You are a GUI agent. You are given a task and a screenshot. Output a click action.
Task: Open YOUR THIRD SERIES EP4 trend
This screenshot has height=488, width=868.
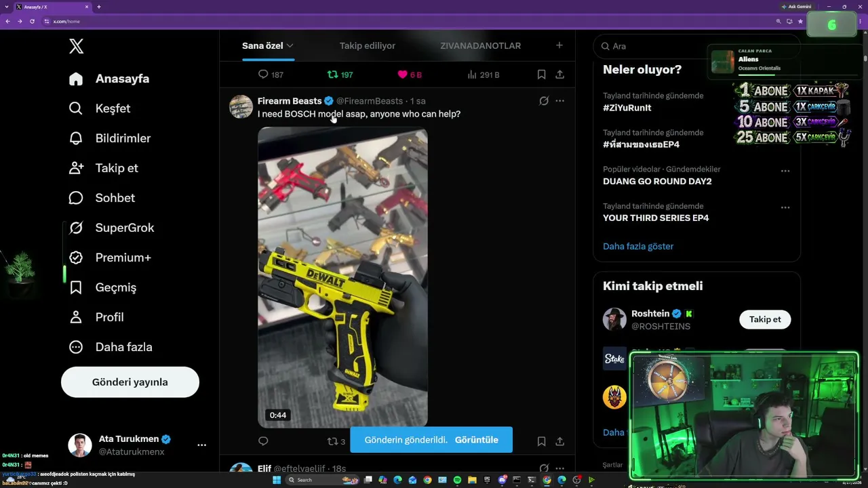(x=656, y=218)
